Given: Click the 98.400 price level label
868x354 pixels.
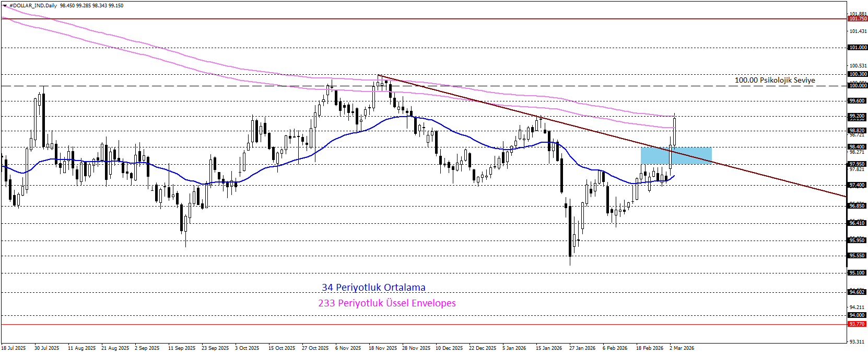Looking at the screenshot, I should coord(858,147).
